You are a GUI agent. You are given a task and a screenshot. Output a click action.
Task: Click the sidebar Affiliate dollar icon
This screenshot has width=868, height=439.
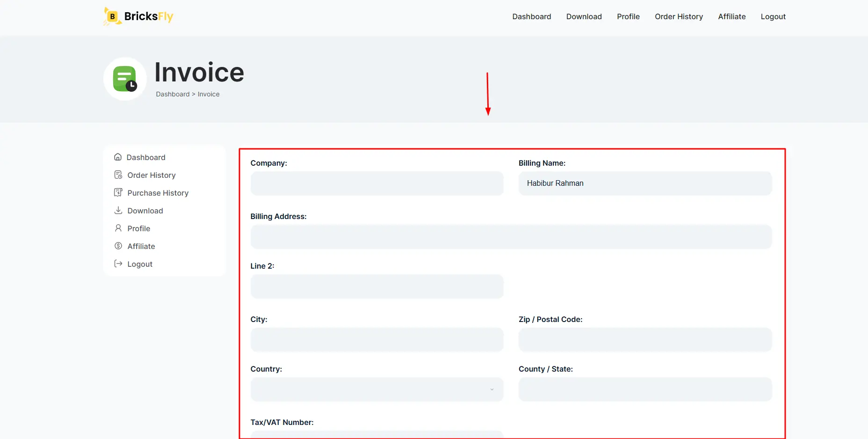[118, 246]
